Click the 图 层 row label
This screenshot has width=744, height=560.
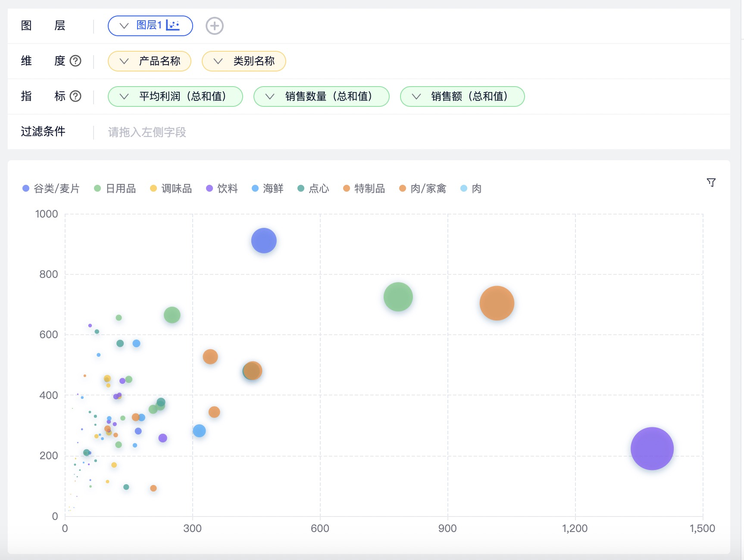[43, 26]
